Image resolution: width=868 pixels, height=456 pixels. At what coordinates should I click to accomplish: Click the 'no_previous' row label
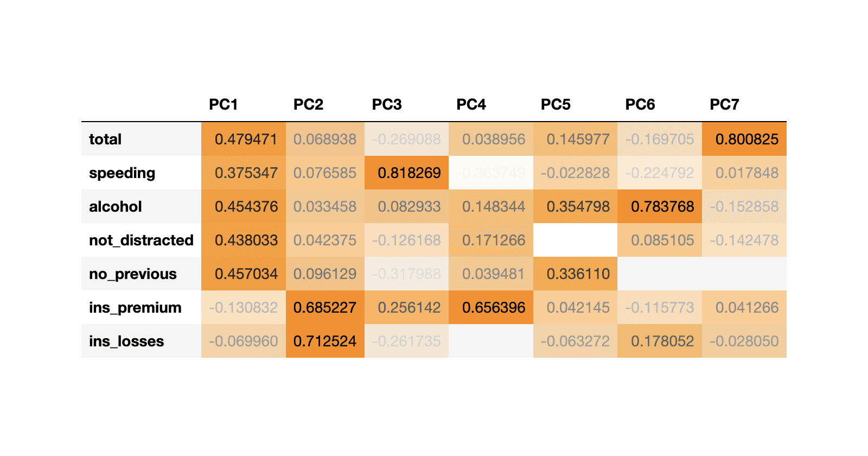[x=133, y=274]
